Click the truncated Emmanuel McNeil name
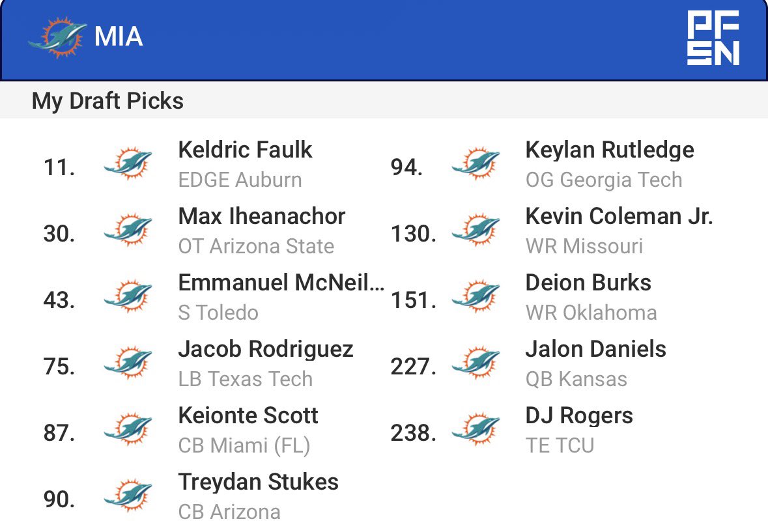 tap(281, 283)
